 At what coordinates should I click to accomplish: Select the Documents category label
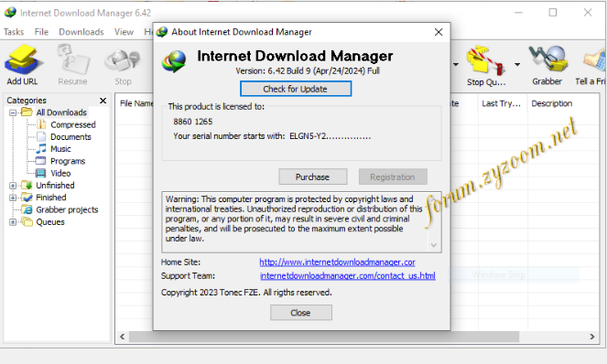[70, 136]
